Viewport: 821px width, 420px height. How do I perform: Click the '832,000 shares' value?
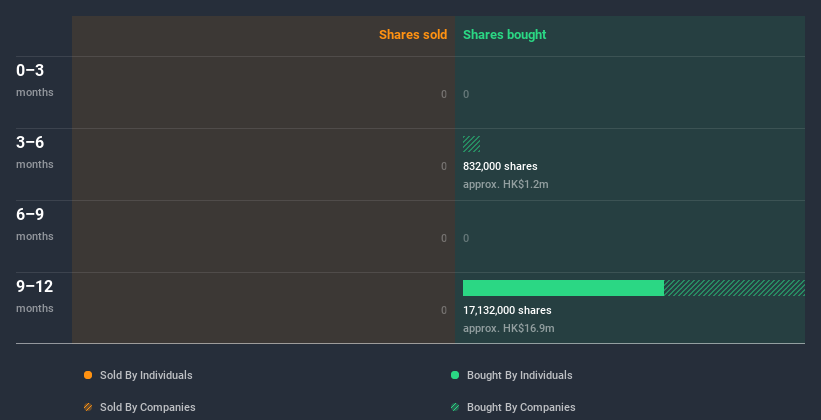(x=500, y=166)
